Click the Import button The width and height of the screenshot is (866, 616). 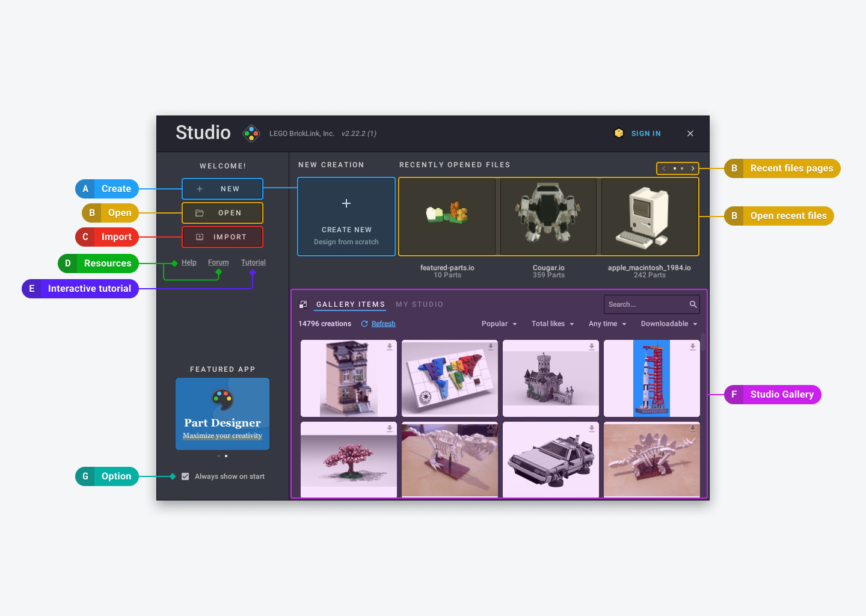pos(223,237)
